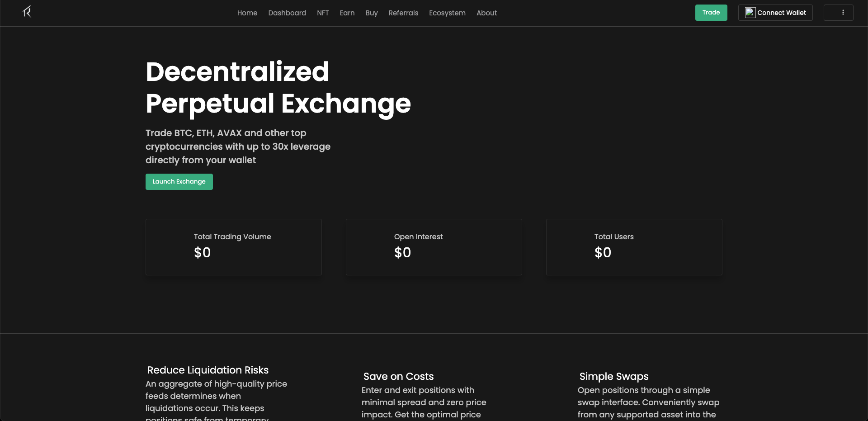This screenshot has width=868, height=421.
Task: Go to the Dashboard page
Action: point(287,13)
